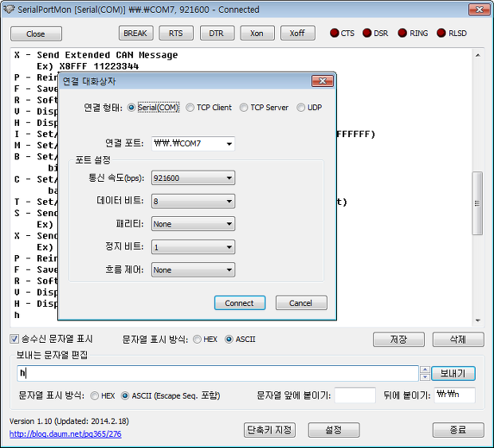Click the SerialPortMon title bar app icon
This screenshot has width=494, height=448.
(x=9, y=9)
